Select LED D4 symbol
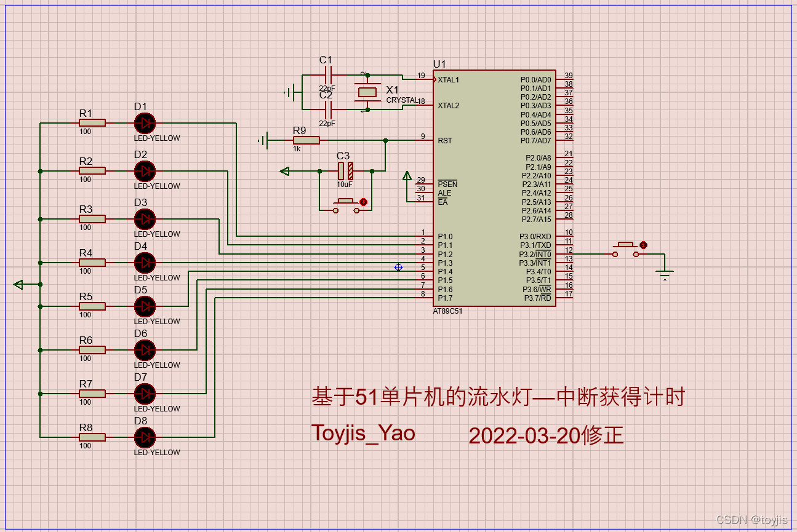The height and width of the screenshot is (532, 797). (x=145, y=263)
